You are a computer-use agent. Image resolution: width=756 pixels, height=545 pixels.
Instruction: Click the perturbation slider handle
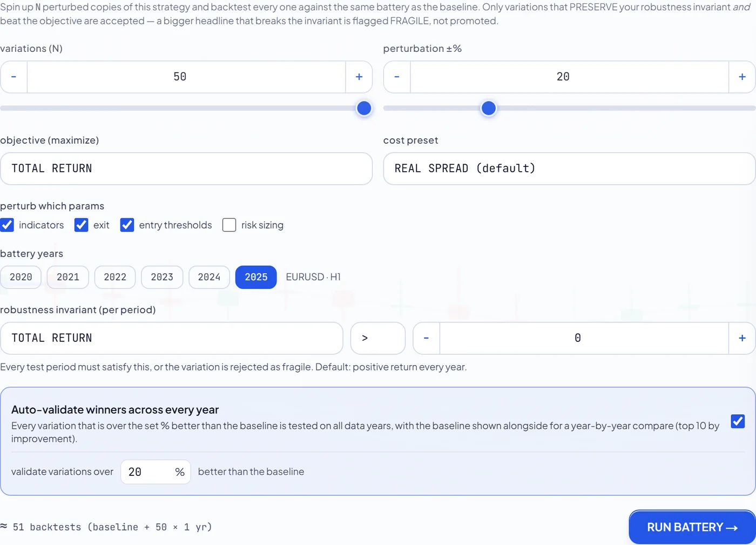tap(488, 108)
